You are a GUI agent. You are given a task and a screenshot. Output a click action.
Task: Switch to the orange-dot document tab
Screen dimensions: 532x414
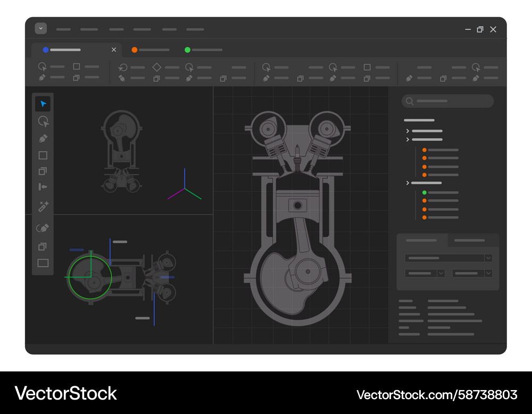click(151, 50)
